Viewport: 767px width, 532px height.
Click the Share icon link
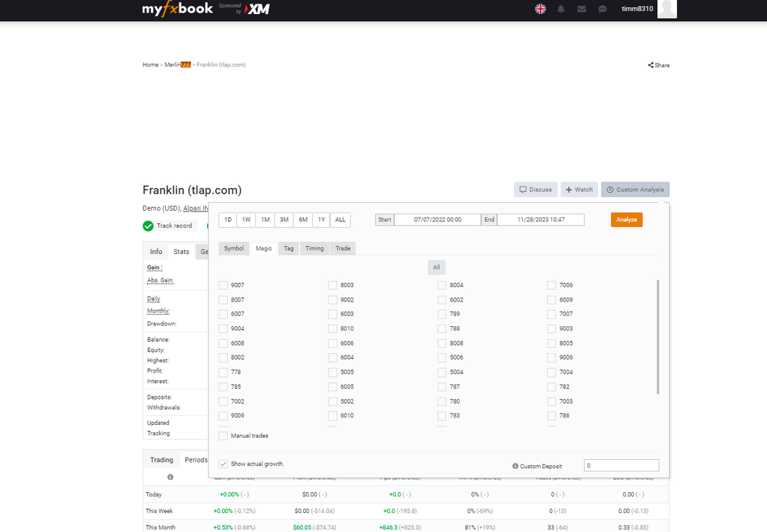(659, 65)
